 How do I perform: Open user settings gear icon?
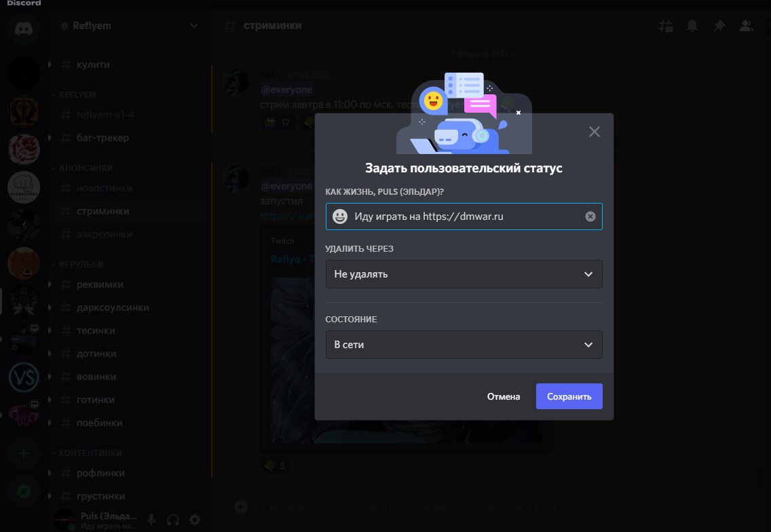pos(195,520)
